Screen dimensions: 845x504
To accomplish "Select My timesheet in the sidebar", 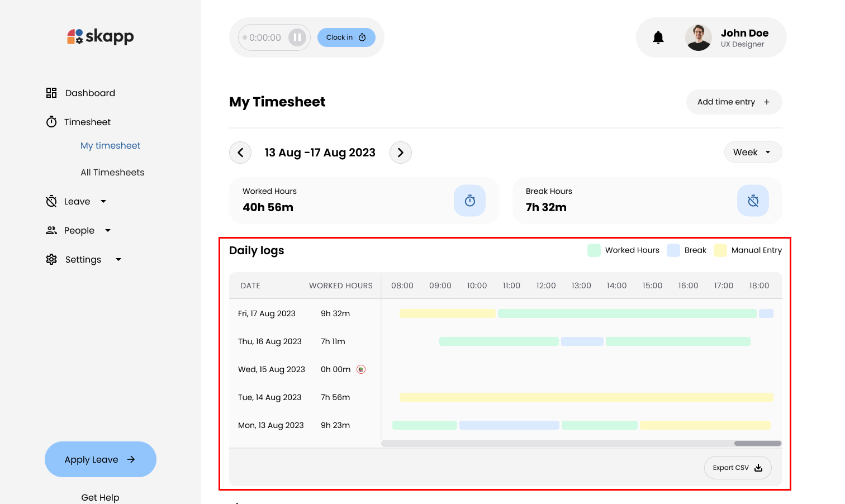I will point(110,145).
